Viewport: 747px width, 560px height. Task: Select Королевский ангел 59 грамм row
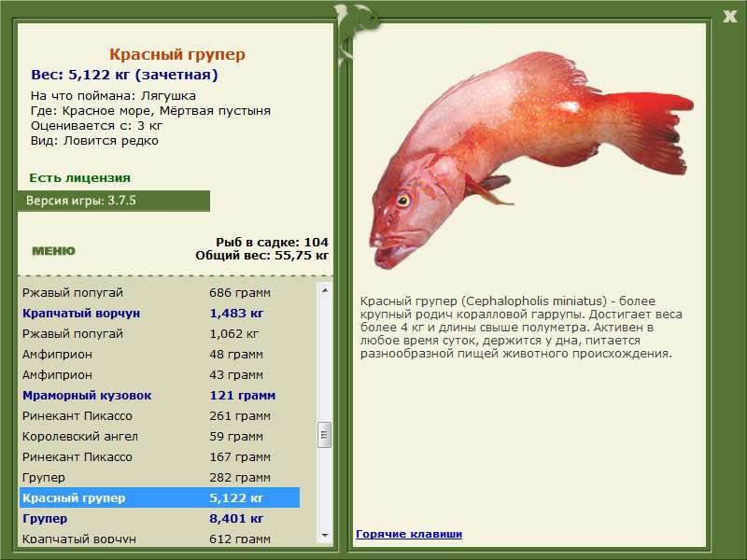click(160, 436)
